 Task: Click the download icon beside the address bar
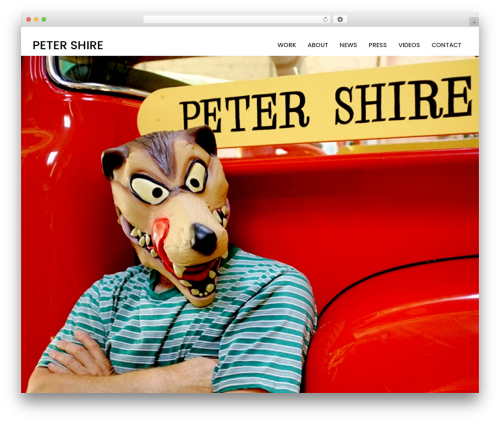click(340, 20)
